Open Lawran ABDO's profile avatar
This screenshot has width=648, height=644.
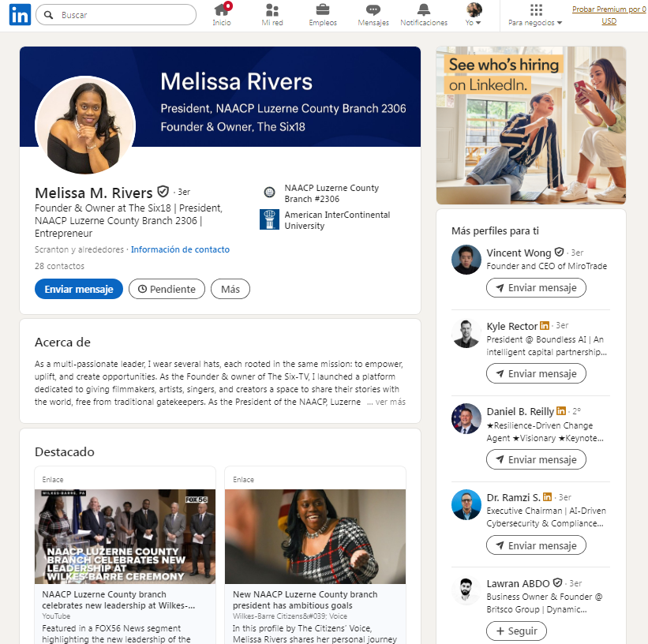(x=466, y=590)
